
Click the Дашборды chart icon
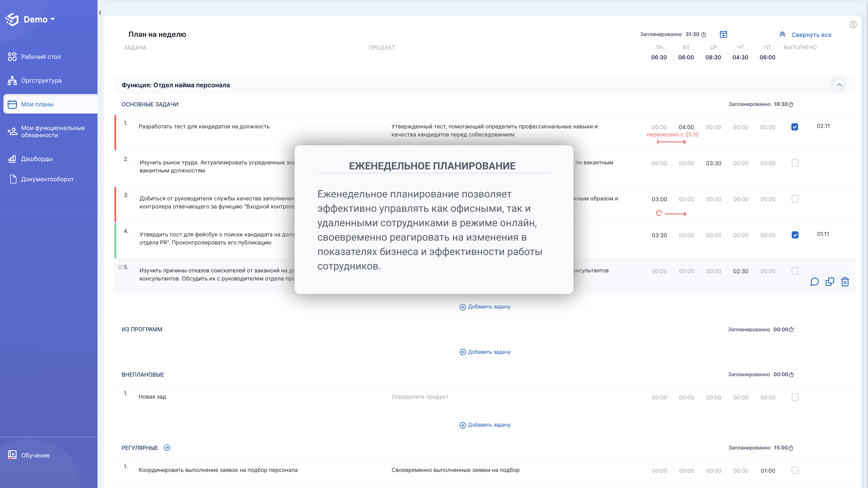12,159
